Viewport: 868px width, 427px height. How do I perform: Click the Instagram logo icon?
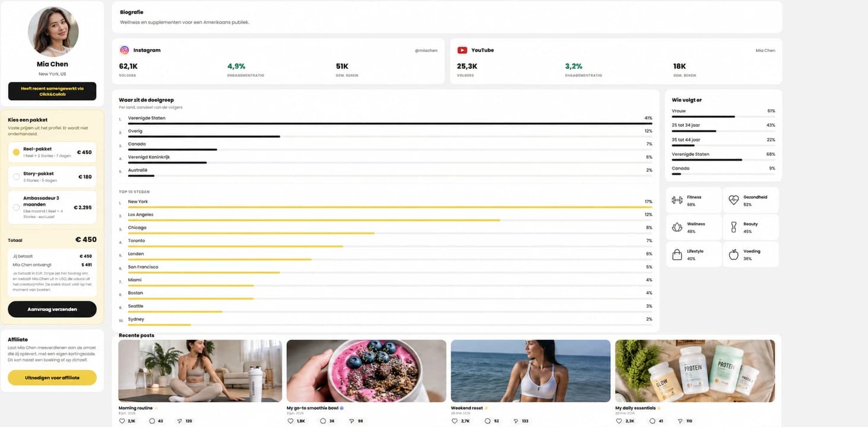click(125, 50)
